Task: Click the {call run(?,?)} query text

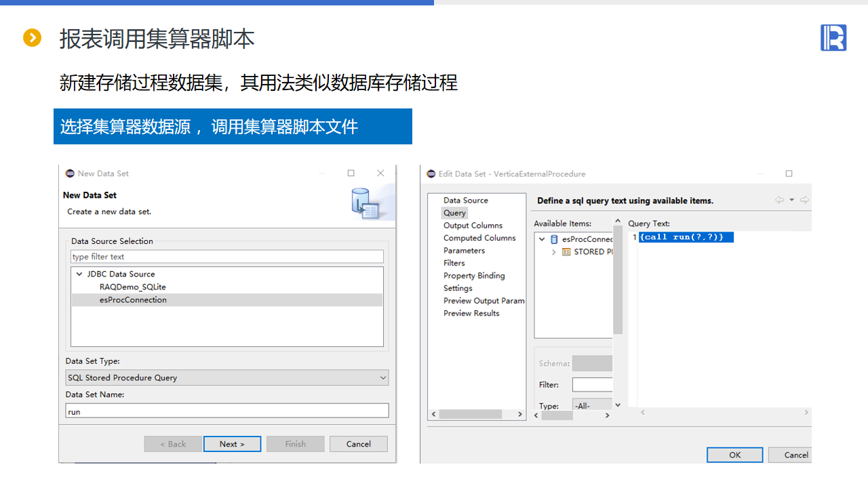Action: [x=682, y=237]
